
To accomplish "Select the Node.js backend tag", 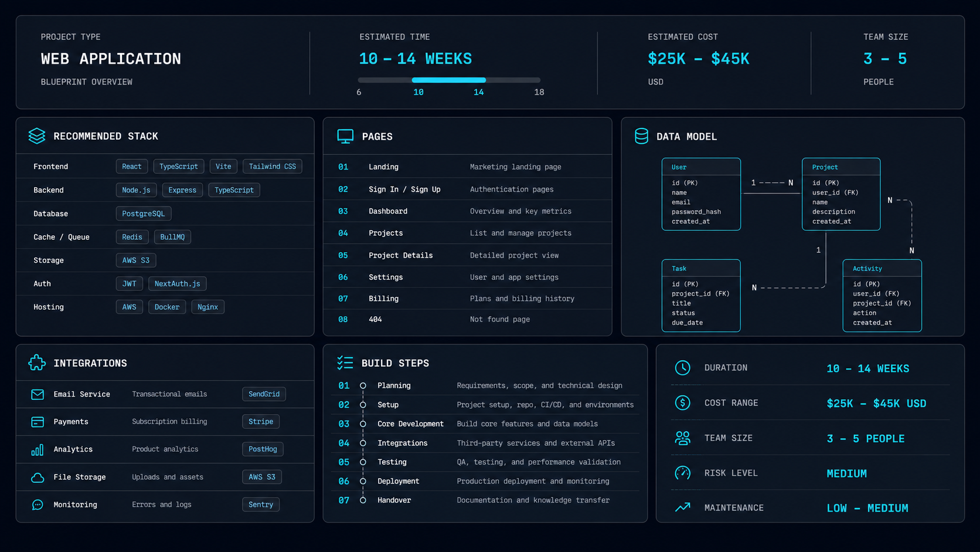I will [136, 190].
